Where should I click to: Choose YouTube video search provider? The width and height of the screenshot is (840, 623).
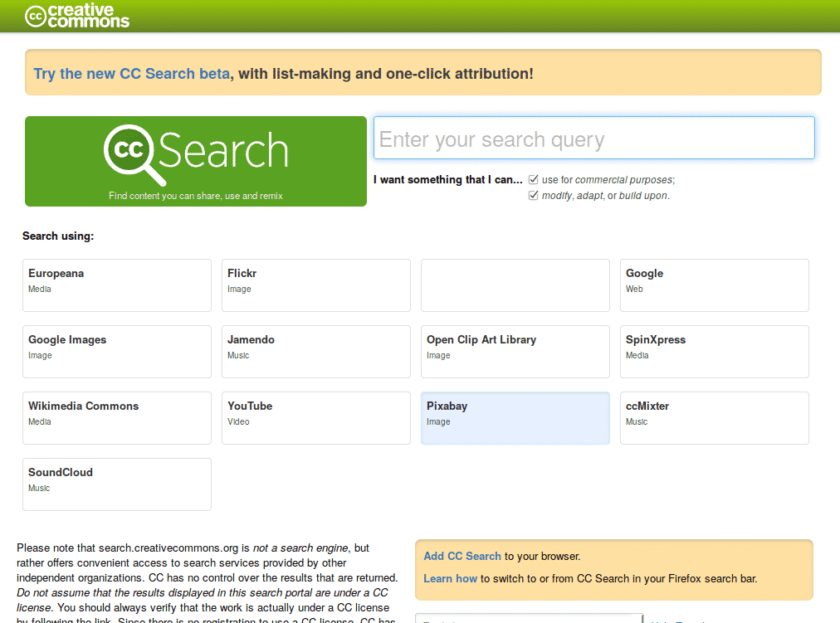point(316,418)
